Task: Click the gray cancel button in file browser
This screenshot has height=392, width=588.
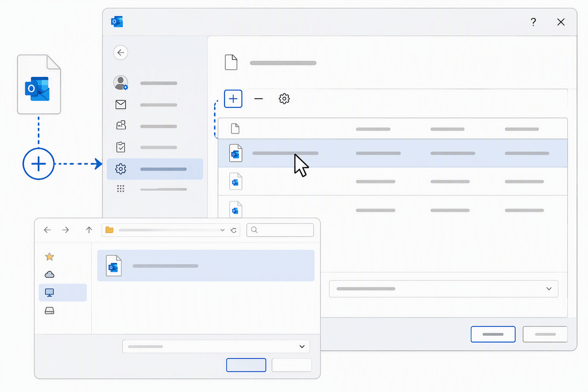Action: (x=292, y=365)
